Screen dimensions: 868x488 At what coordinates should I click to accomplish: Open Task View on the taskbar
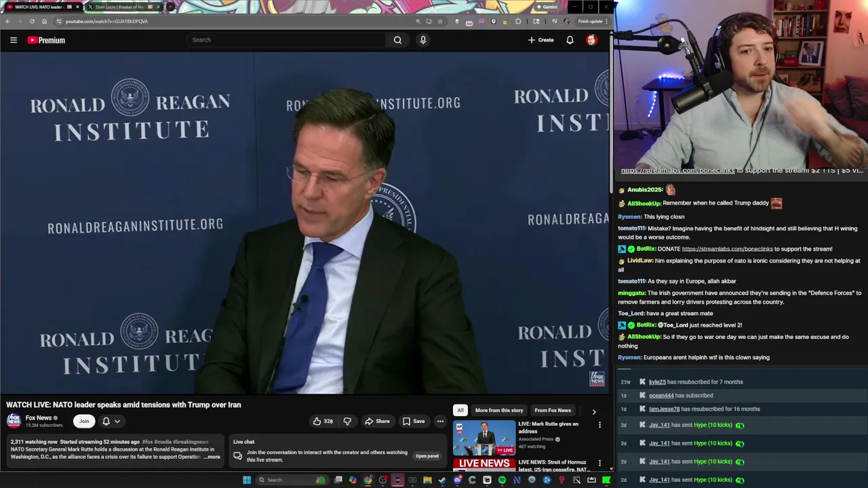[338, 480]
